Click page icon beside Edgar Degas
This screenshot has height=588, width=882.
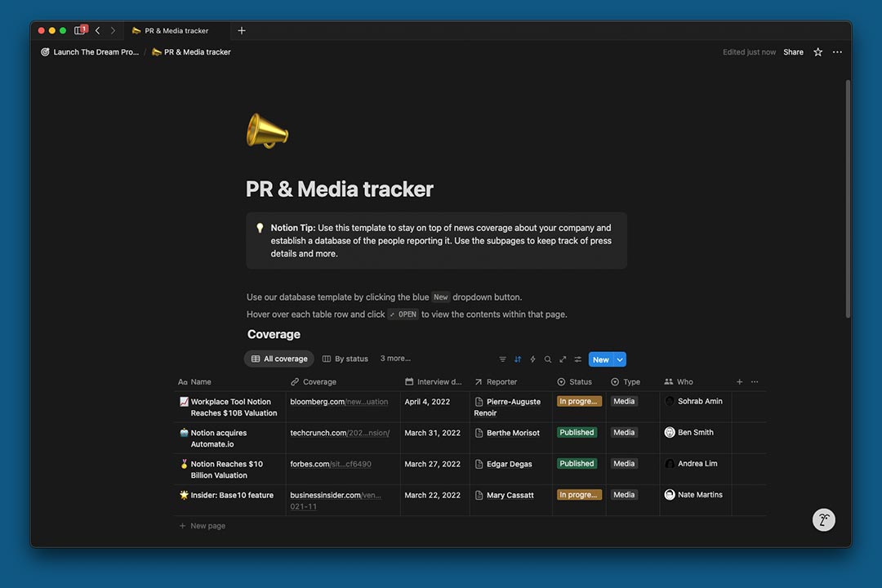pos(479,464)
